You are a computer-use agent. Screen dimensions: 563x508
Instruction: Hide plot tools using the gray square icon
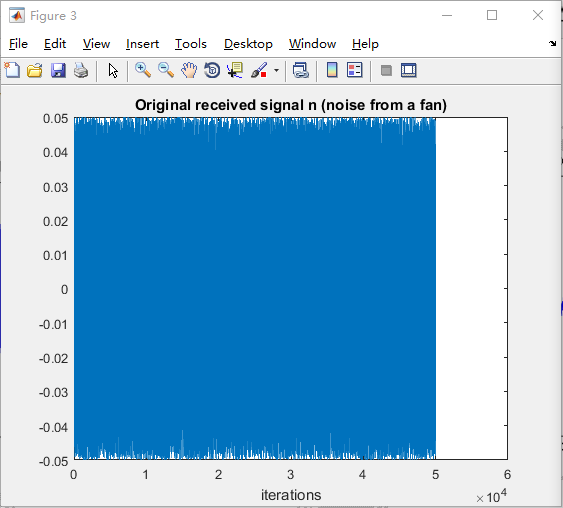tap(386, 70)
